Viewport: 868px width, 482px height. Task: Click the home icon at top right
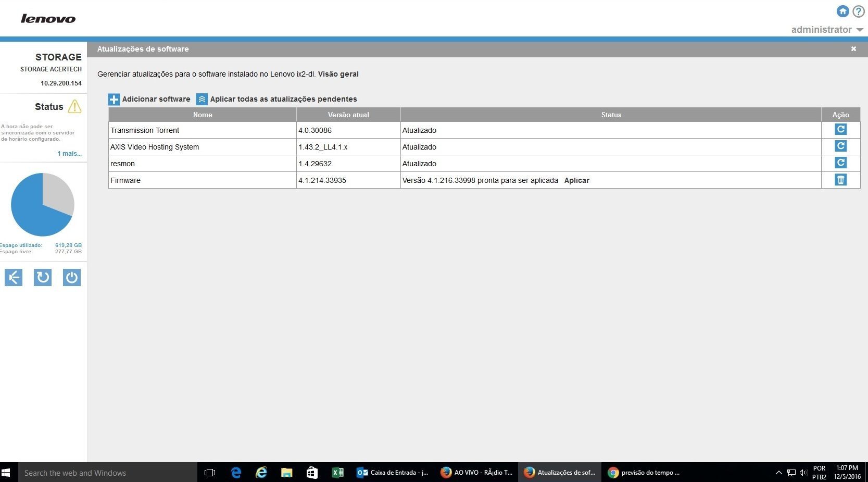(842, 11)
